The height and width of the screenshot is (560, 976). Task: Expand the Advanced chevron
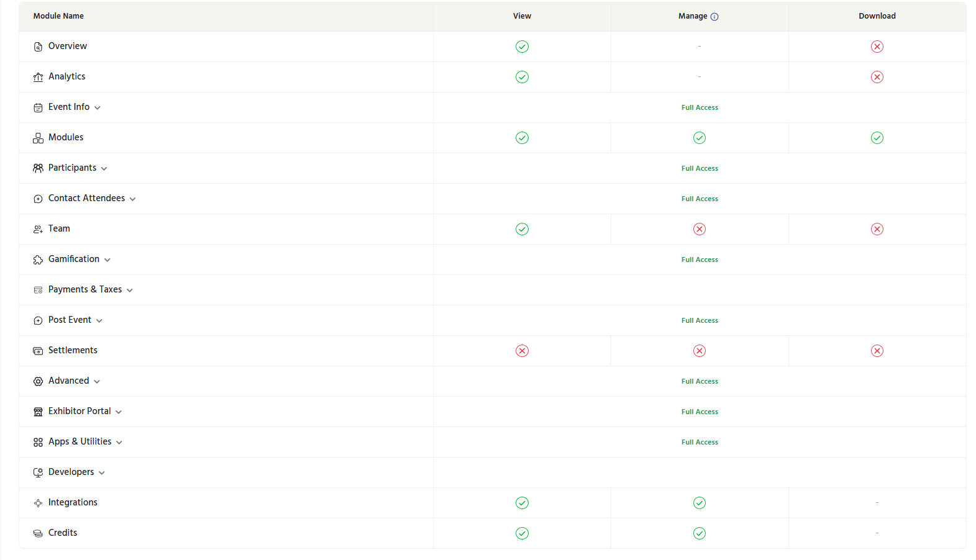coord(97,382)
